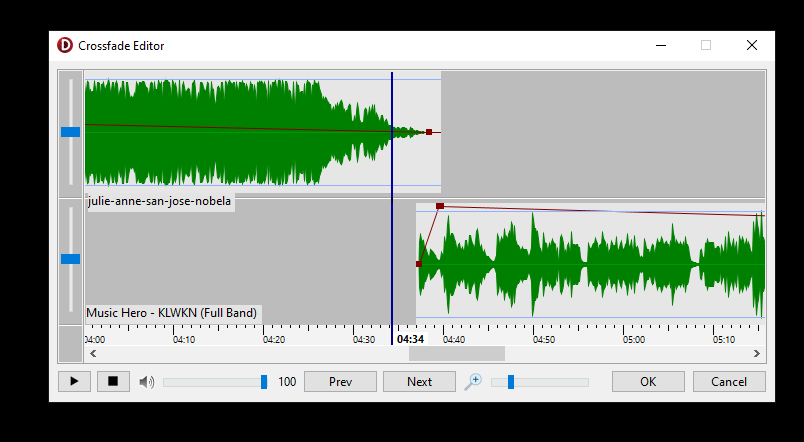Click the volume value 100
Screen dimensions: 804x442
tap(287, 381)
